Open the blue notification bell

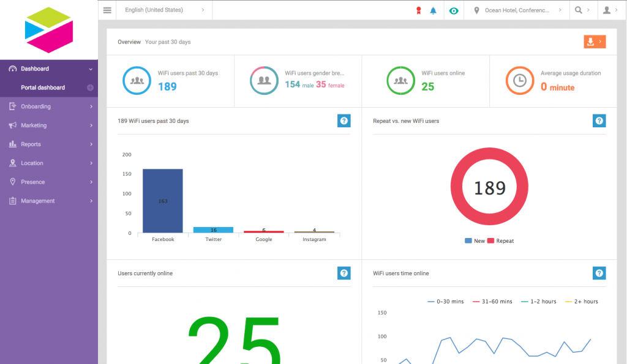(x=433, y=10)
